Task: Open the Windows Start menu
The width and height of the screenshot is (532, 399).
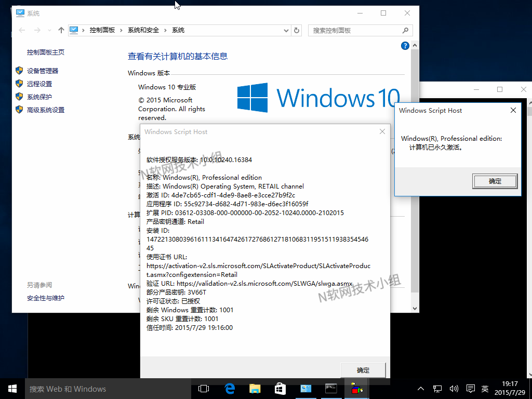Action: 12,389
